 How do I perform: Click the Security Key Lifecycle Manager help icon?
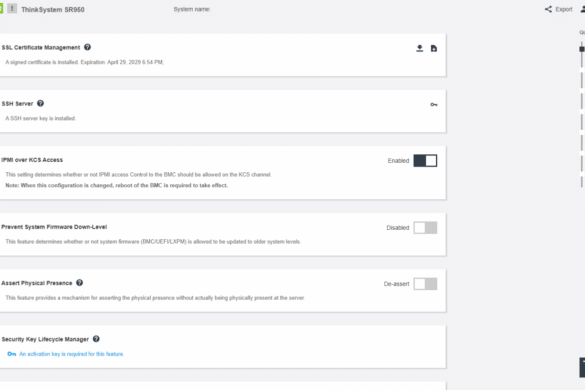point(96,339)
